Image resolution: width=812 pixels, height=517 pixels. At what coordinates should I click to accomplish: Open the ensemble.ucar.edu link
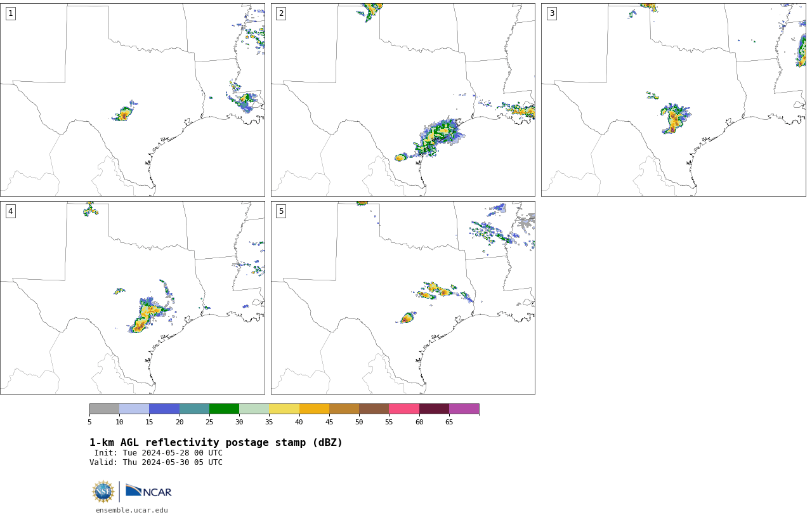pos(132,510)
